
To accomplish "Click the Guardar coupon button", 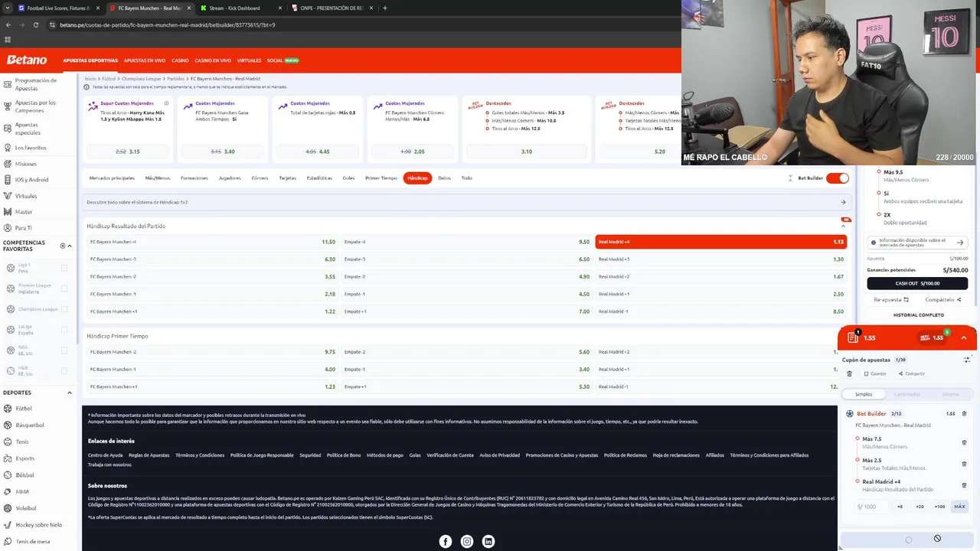I will (x=875, y=373).
